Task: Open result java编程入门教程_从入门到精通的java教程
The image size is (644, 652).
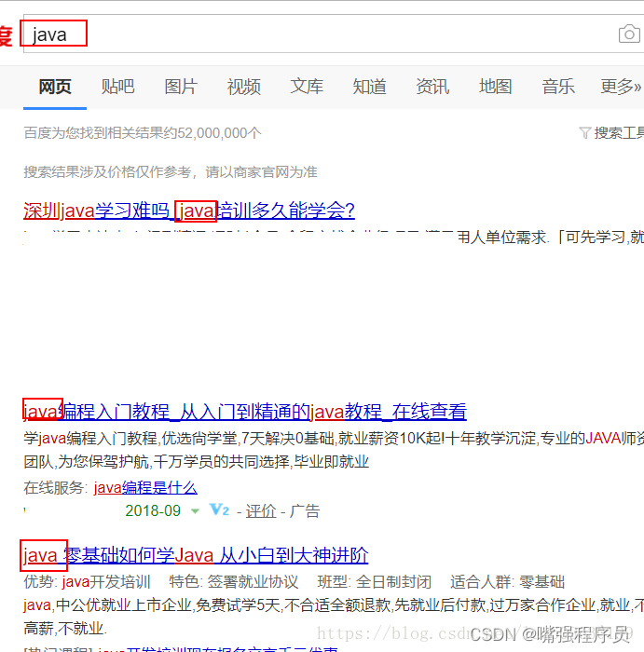Action: [244, 412]
